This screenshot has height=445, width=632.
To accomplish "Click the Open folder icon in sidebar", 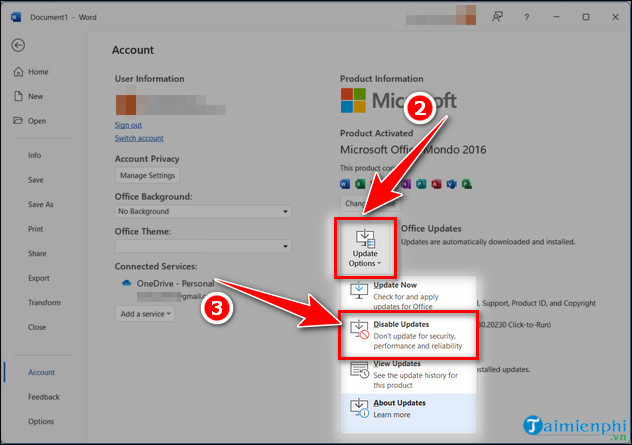I will (18, 121).
